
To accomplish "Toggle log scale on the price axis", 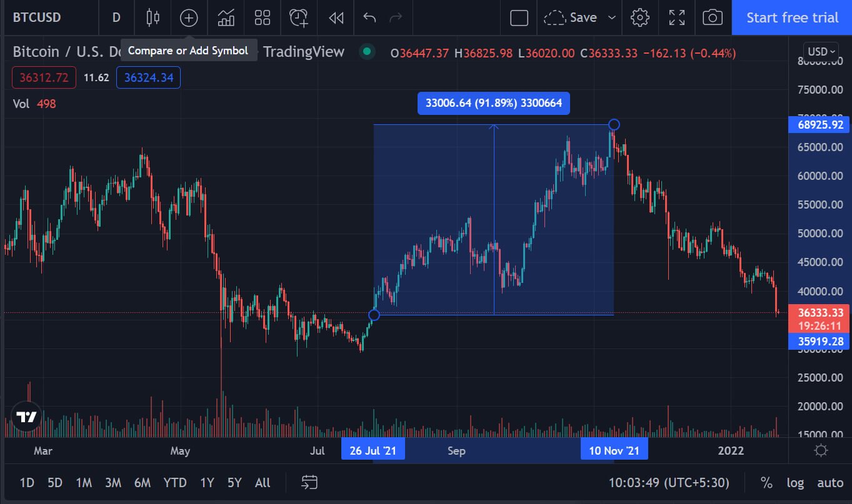I will [795, 482].
